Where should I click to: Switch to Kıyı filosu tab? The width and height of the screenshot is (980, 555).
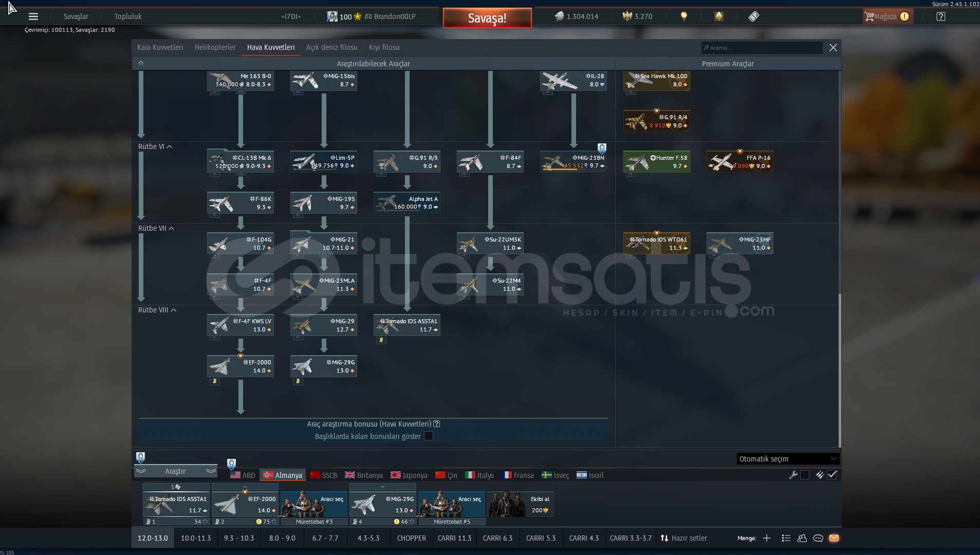[x=384, y=47]
